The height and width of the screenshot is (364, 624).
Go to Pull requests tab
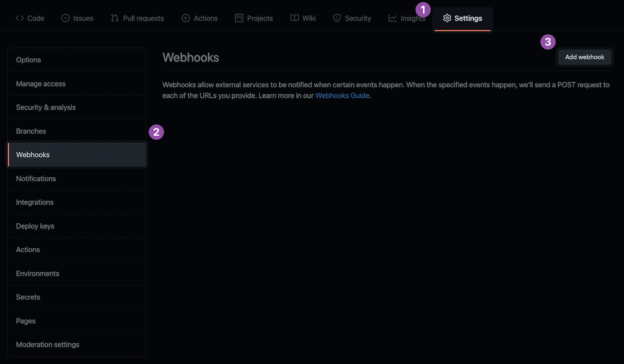click(138, 18)
